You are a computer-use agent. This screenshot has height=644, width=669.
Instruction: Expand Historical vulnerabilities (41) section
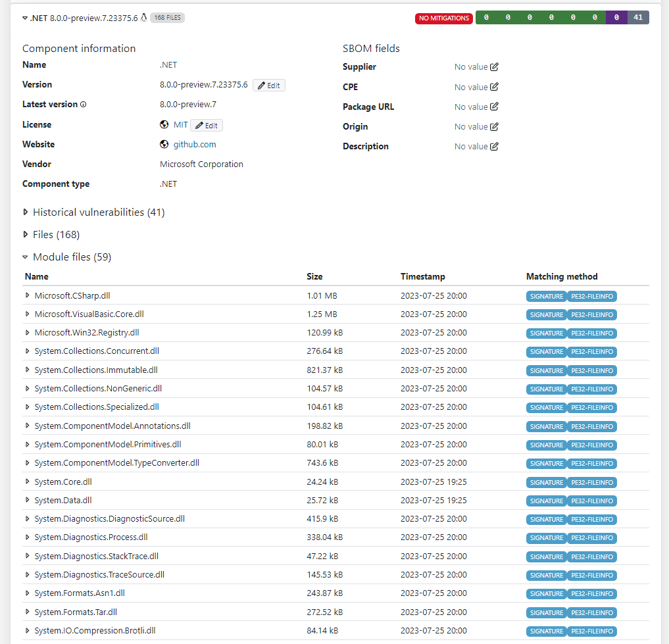pyautogui.click(x=26, y=212)
